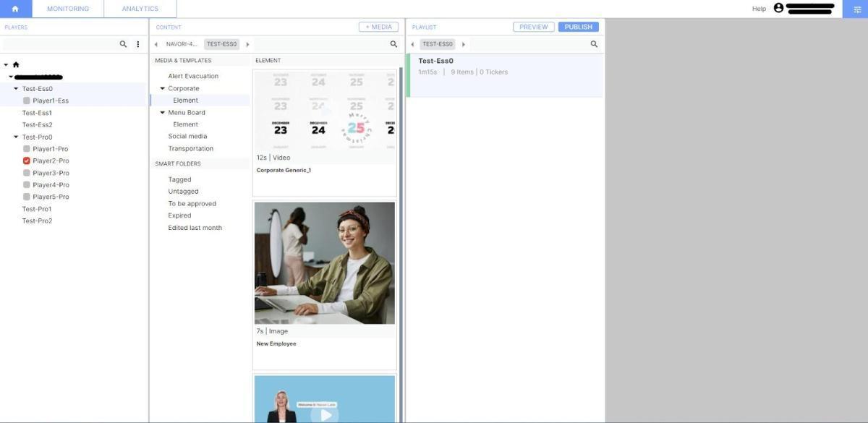The height and width of the screenshot is (423, 868).
Task: Click the + MEDIA button
Action: (x=379, y=27)
